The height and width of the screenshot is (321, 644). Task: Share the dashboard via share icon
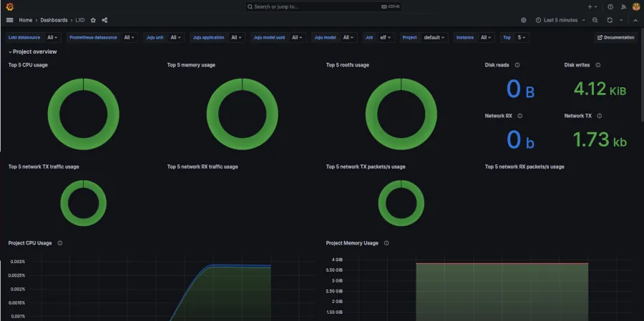point(104,20)
